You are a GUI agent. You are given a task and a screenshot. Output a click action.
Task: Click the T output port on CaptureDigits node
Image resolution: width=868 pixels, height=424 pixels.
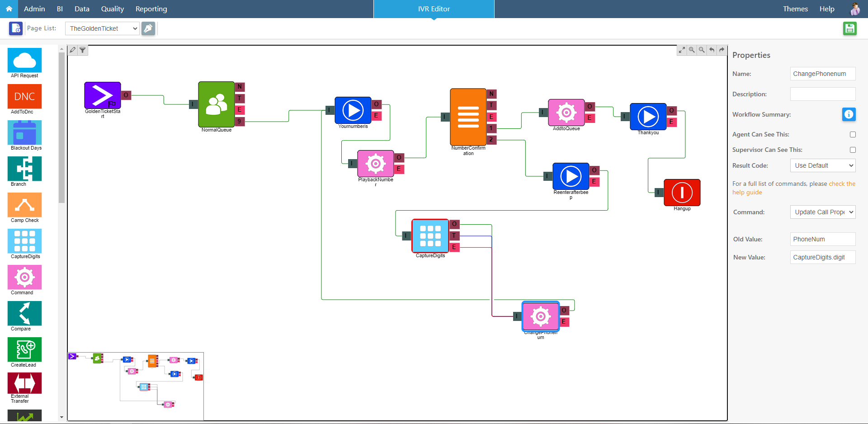click(x=454, y=236)
